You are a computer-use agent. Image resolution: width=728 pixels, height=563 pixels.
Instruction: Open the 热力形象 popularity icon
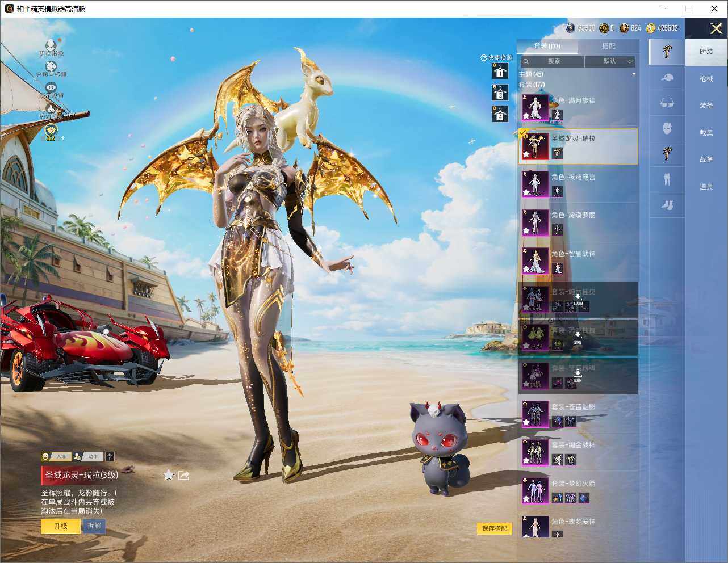51,108
